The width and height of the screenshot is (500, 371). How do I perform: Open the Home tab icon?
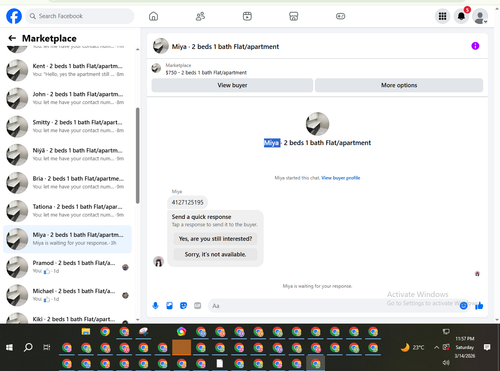click(153, 16)
